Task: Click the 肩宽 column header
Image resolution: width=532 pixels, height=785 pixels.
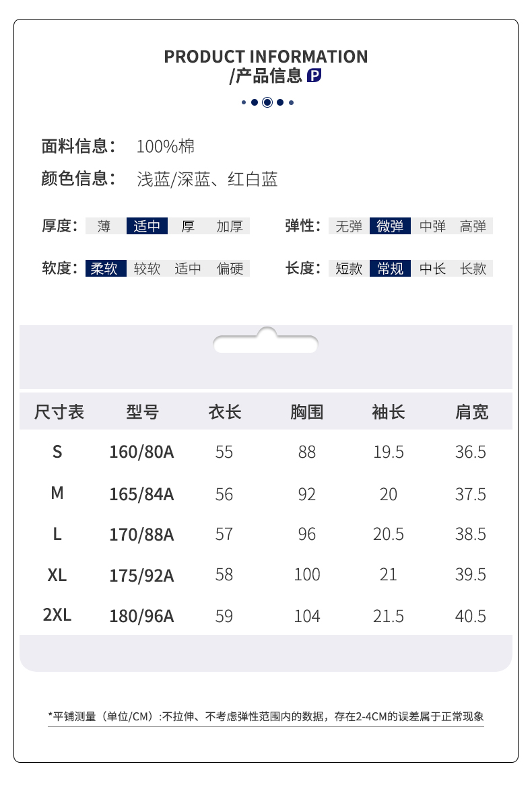Action: pyautogui.click(x=471, y=411)
